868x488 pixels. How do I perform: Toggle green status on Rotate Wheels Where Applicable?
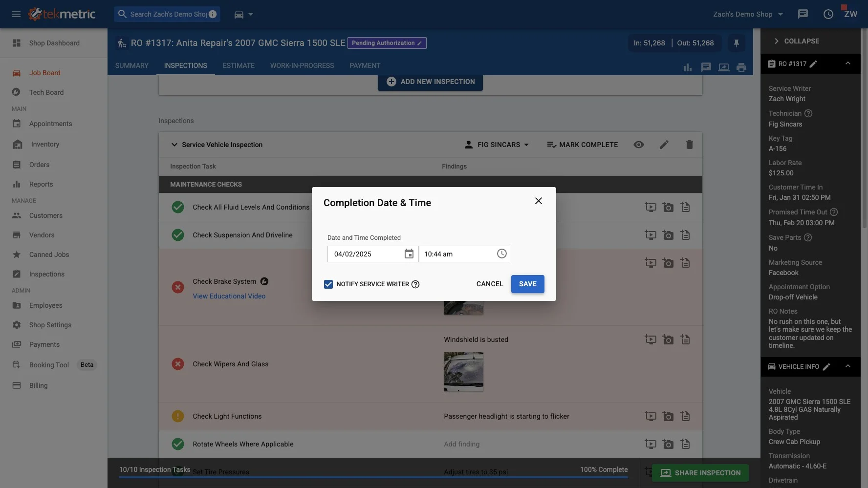(178, 444)
